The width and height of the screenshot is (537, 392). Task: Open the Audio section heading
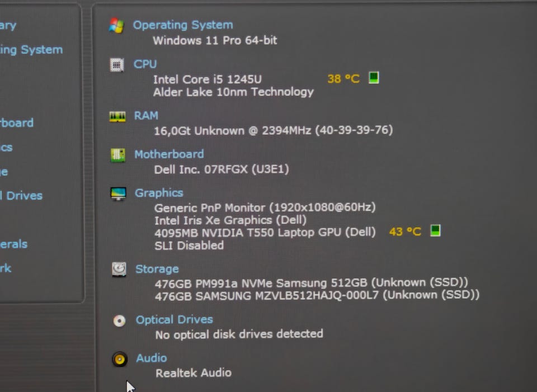click(152, 358)
